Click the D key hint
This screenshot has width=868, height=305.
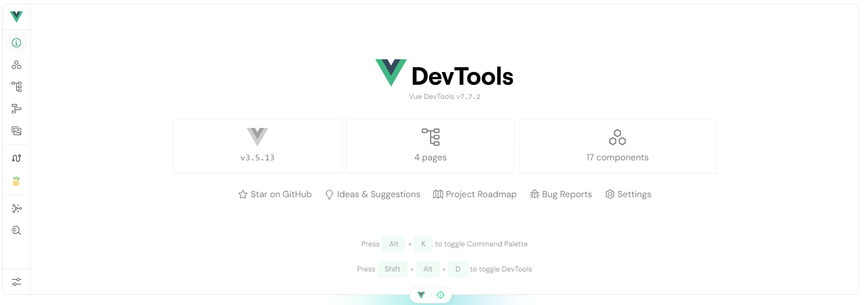pos(458,269)
